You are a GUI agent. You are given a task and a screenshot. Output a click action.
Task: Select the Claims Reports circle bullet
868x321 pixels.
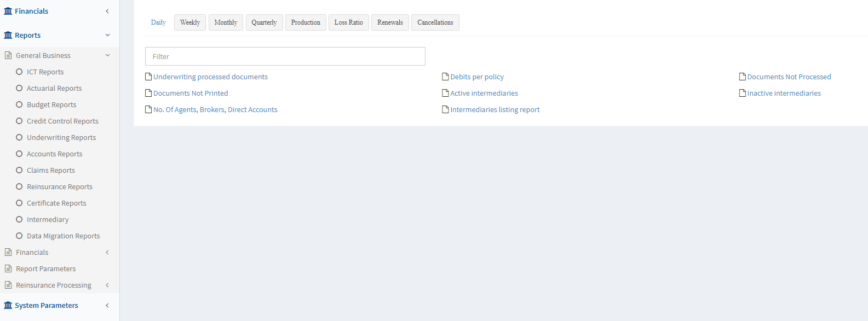(19, 170)
